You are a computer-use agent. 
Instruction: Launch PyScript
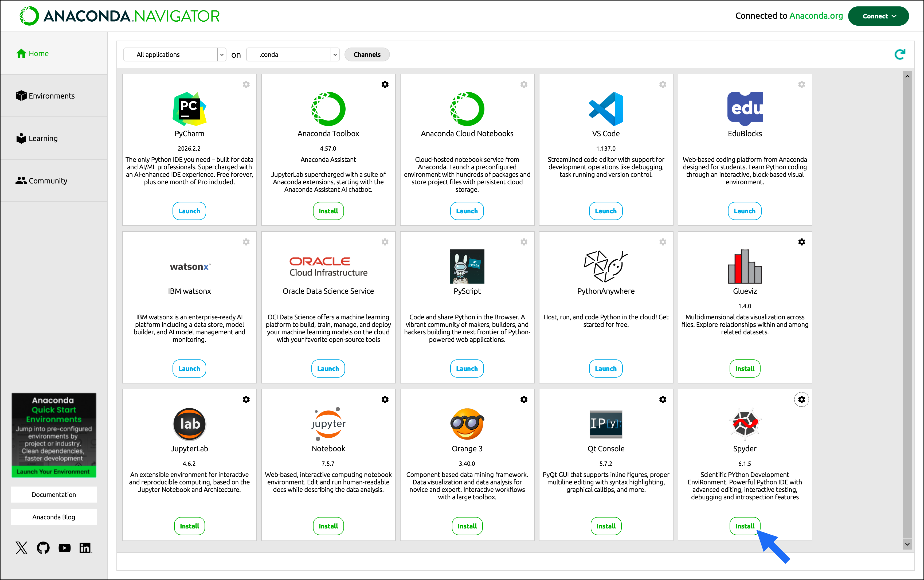coord(467,369)
